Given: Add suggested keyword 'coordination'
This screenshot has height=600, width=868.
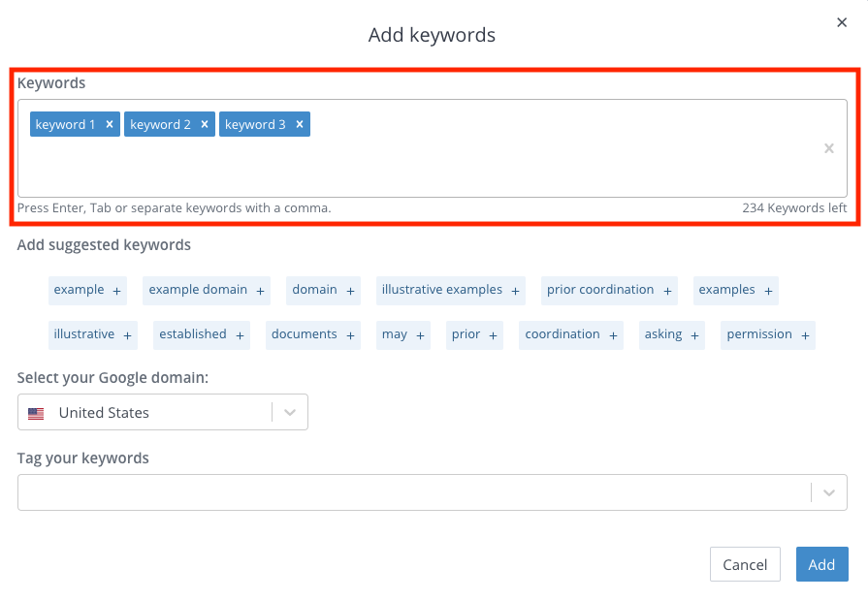Looking at the screenshot, I should coord(570,334).
